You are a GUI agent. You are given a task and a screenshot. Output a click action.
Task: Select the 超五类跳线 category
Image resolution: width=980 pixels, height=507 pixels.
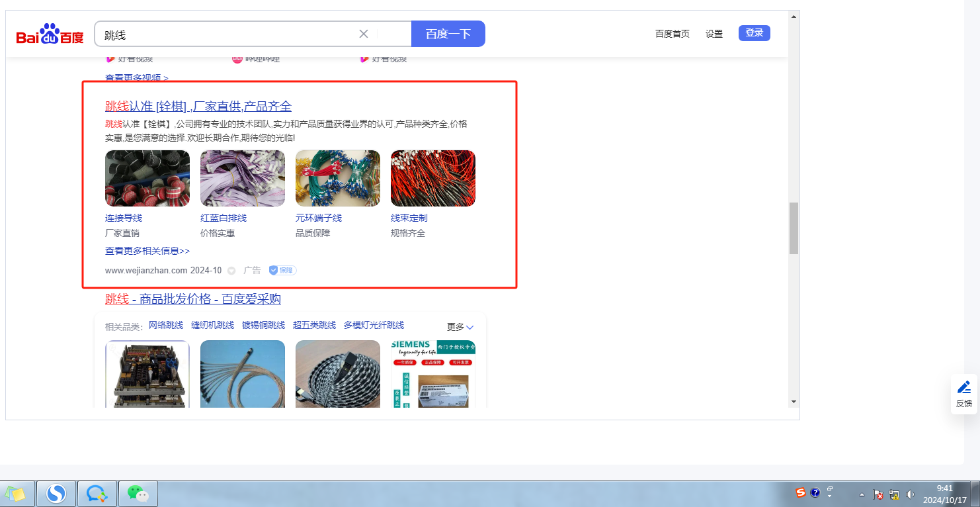[315, 325]
